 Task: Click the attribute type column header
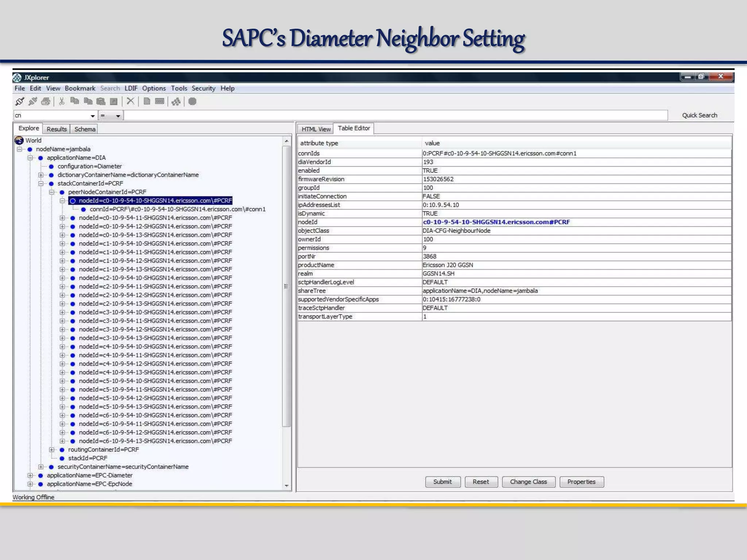360,143
